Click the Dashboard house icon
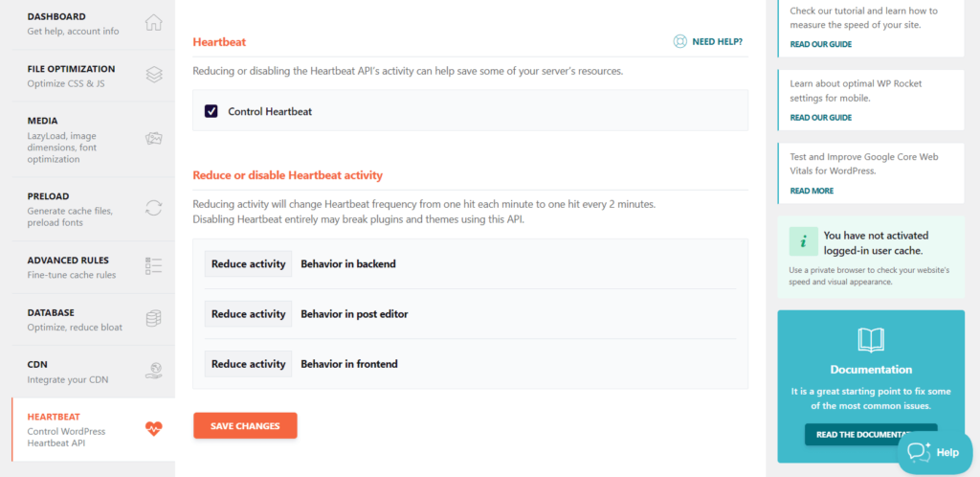 tap(153, 23)
